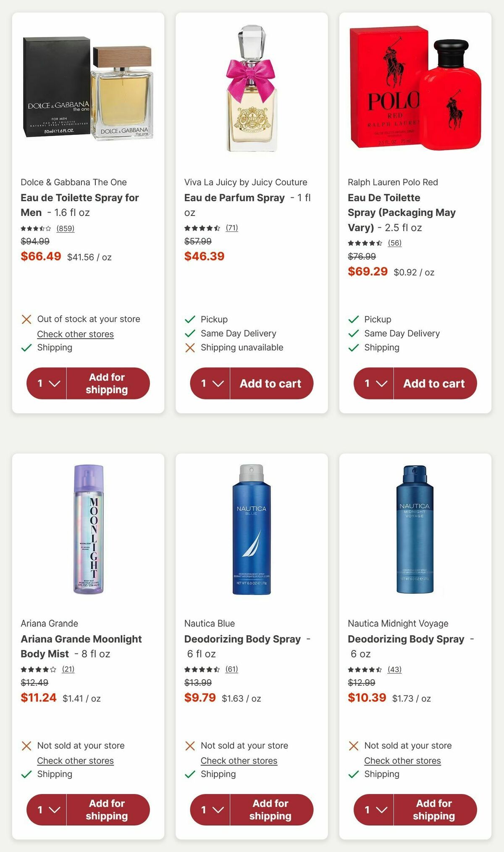This screenshot has width=504, height=852.
Task: Click the red X out-of-stock icon for Dolce & Gabbana
Action: click(x=26, y=319)
